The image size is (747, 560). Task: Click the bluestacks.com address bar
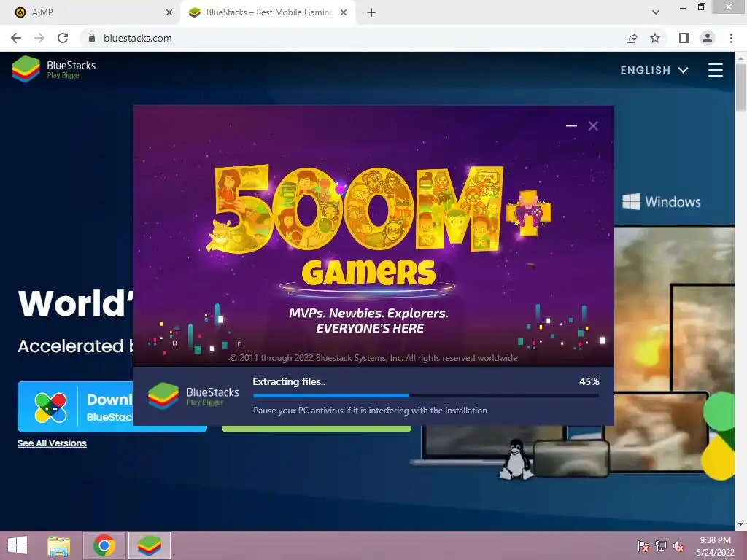(352, 38)
